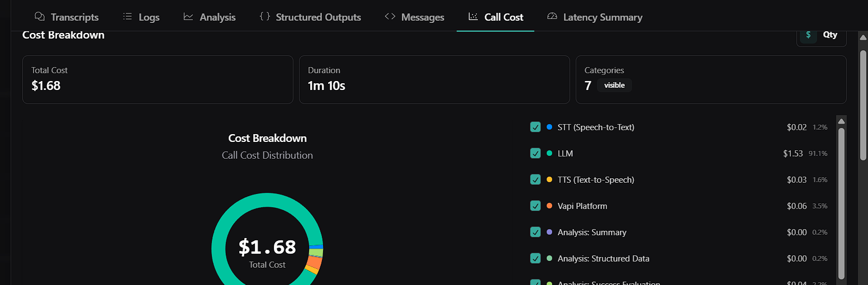Toggle the Vapi Platform checkbox

[x=535, y=206]
